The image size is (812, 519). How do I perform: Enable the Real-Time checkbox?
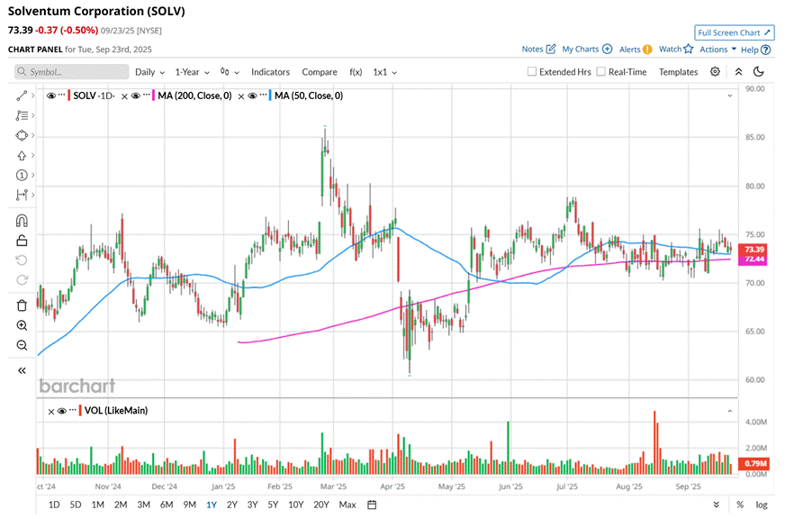(600, 71)
